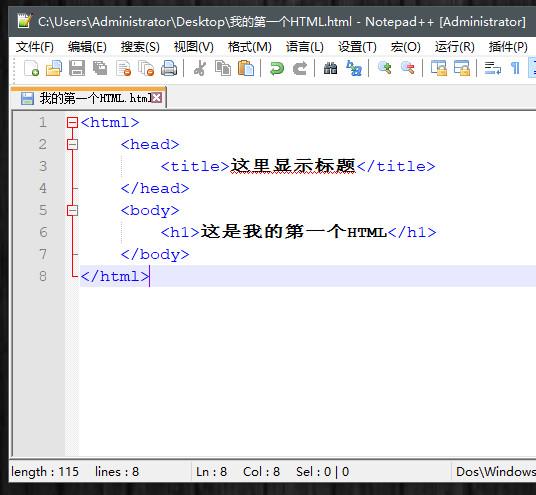
Task: Click the Save All icon
Action: click(x=100, y=68)
